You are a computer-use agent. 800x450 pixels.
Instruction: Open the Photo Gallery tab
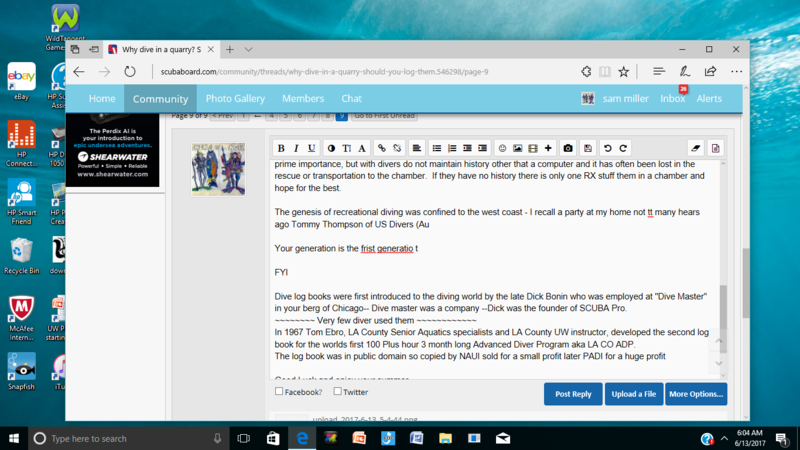[235, 99]
